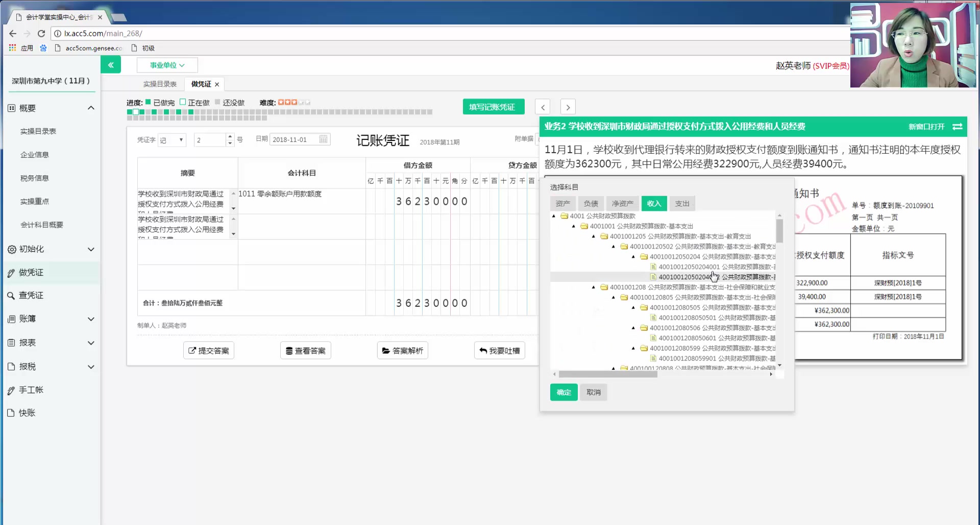Click the 我要吐槽 feedback button

click(500, 350)
